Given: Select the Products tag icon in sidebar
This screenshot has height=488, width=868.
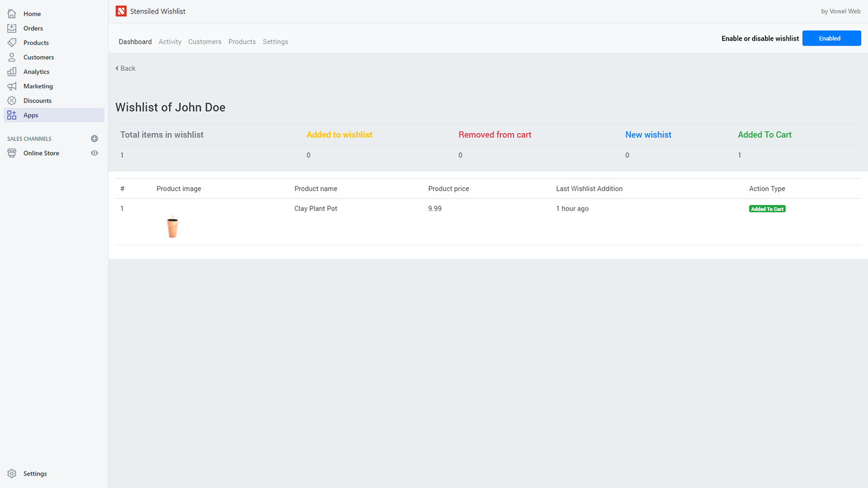Looking at the screenshot, I should [12, 42].
